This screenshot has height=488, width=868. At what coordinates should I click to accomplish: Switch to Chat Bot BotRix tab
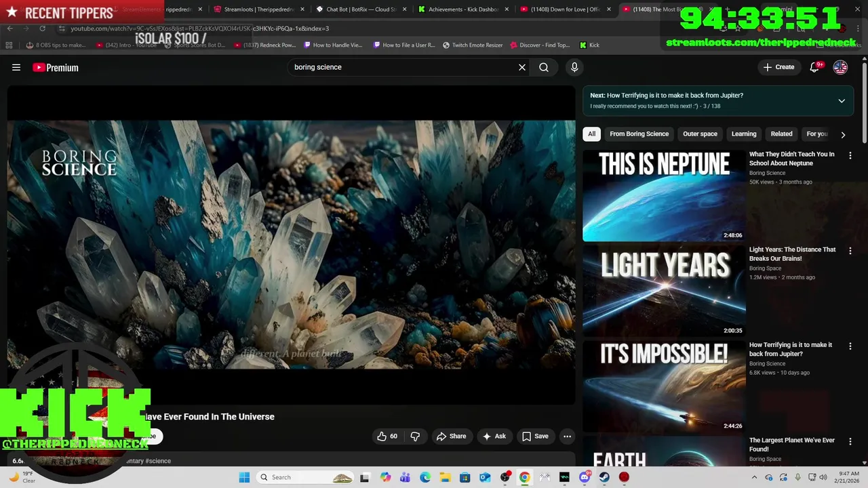point(362,9)
